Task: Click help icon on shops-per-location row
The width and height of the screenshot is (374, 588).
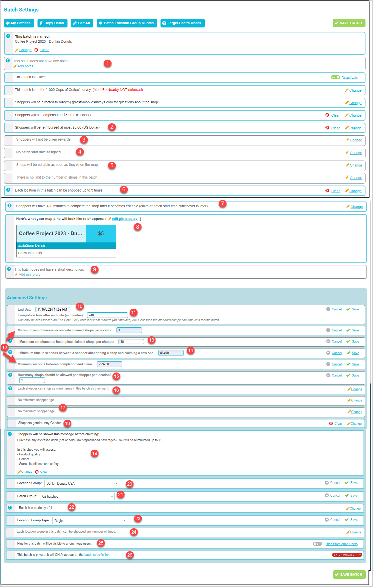Action: pos(8,190)
